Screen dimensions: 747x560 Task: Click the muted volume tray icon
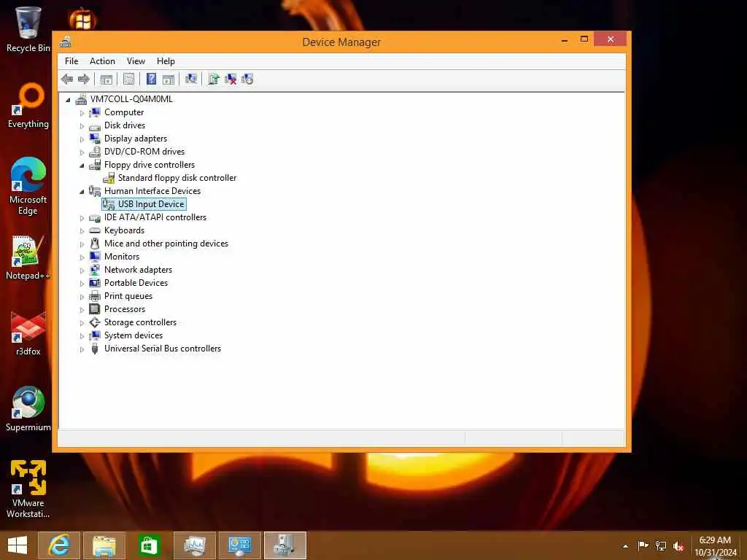(x=679, y=546)
